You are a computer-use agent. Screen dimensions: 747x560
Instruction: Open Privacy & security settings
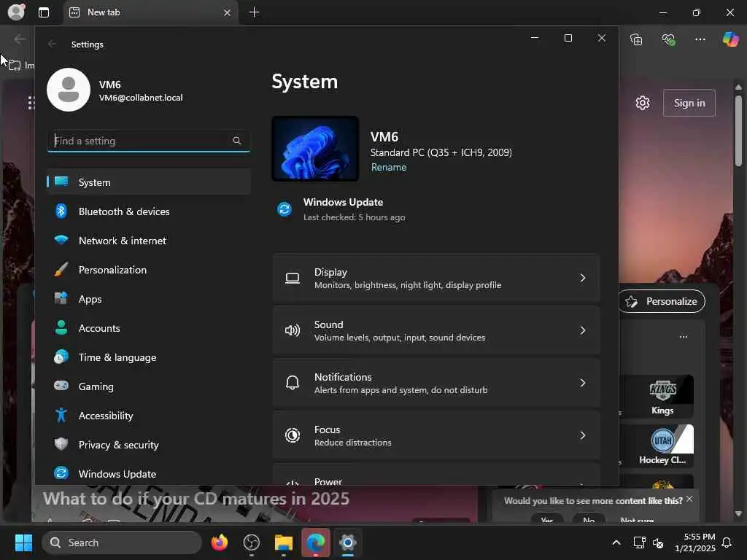[149, 444]
